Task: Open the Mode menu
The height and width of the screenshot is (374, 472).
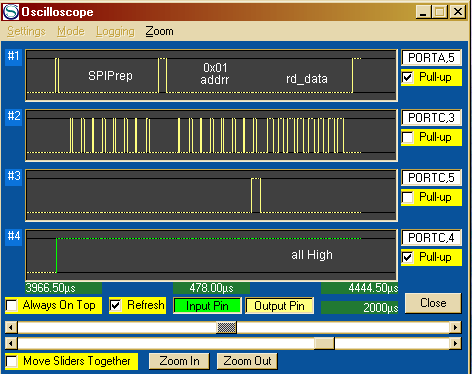Action: 71,31
